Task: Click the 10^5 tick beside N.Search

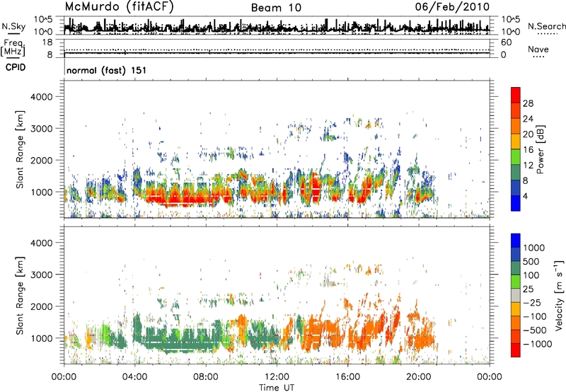Action: [x=511, y=19]
